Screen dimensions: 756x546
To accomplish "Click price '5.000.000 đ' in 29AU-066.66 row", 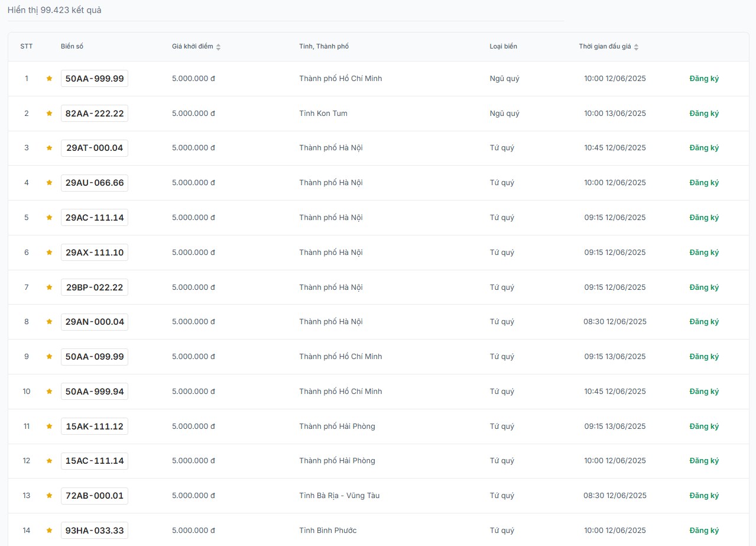I will (x=193, y=183).
